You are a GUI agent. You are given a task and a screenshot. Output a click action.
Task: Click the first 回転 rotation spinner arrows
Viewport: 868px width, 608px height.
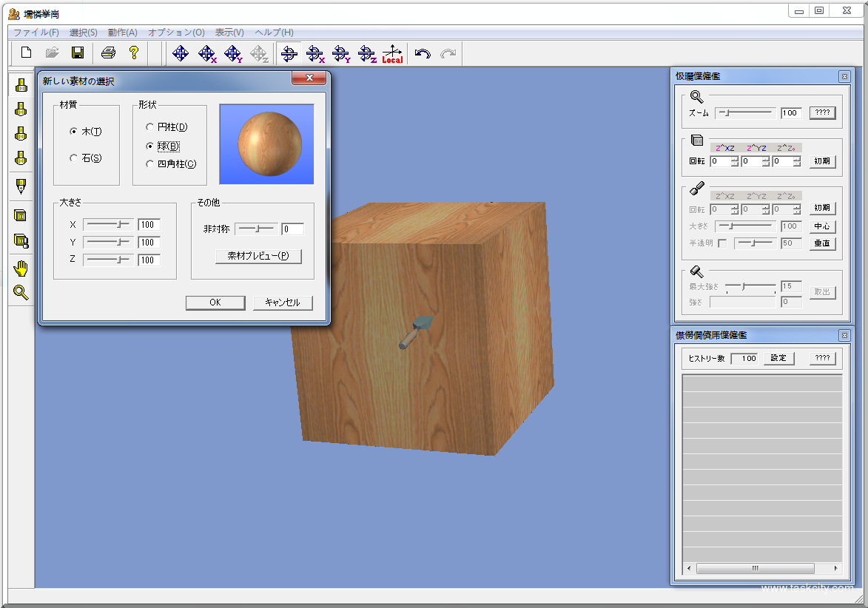coord(734,161)
